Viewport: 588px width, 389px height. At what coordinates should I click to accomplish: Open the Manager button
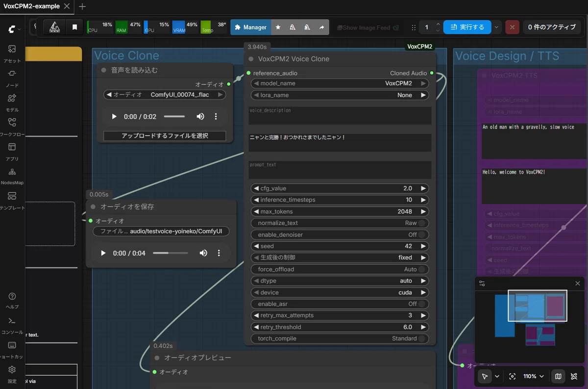pos(250,27)
